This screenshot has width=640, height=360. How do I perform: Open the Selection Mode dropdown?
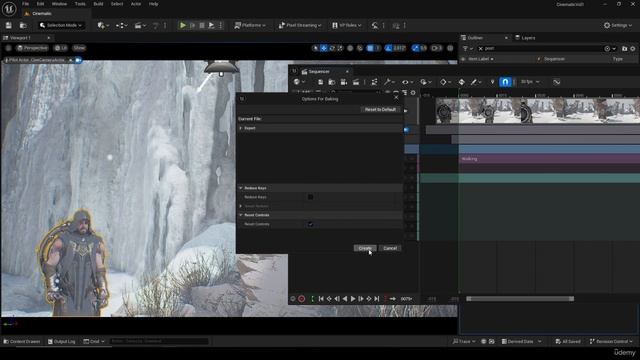(61, 25)
